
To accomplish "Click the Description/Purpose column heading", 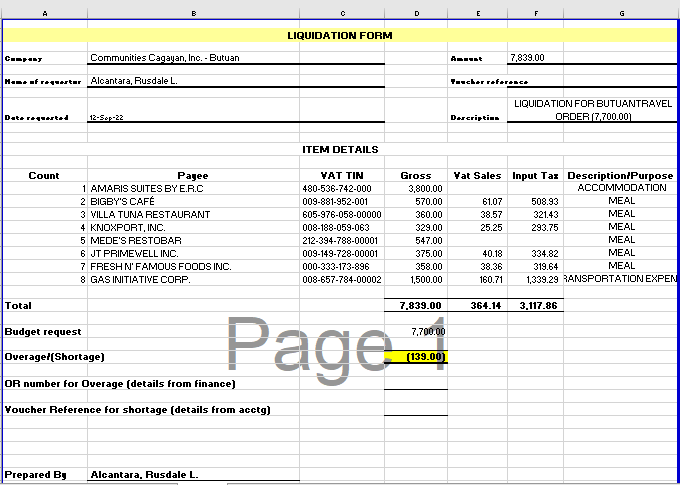I will pyautogui.click(x=621, y=176).
